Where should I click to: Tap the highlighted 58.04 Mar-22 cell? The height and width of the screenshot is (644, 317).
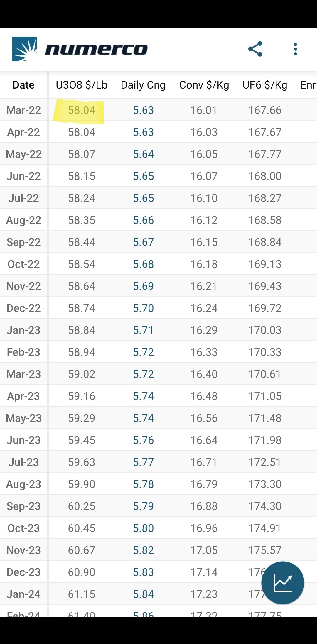click(x=82, y=110)
